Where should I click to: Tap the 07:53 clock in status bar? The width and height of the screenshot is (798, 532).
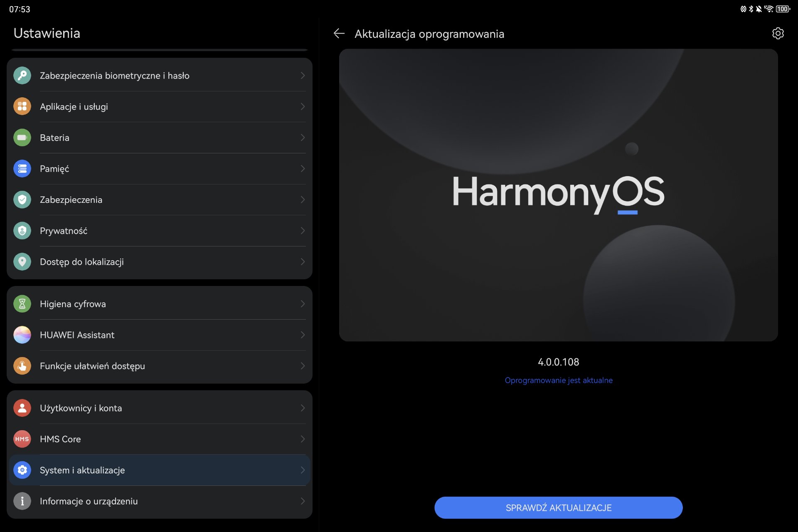[x=20, y=9]
